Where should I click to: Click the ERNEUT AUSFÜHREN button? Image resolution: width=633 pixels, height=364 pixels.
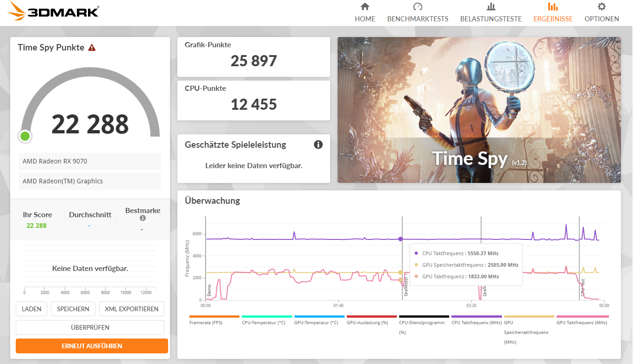(92, 346)
